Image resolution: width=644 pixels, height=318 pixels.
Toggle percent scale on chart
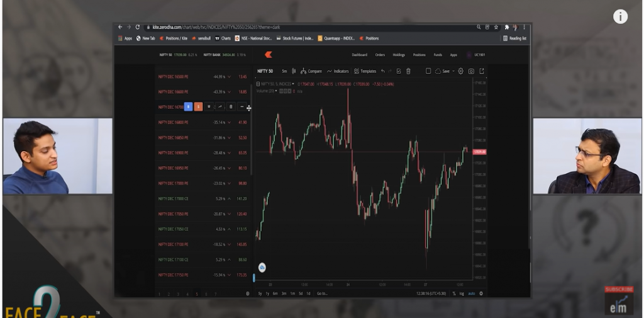click(x=454, y=293)
